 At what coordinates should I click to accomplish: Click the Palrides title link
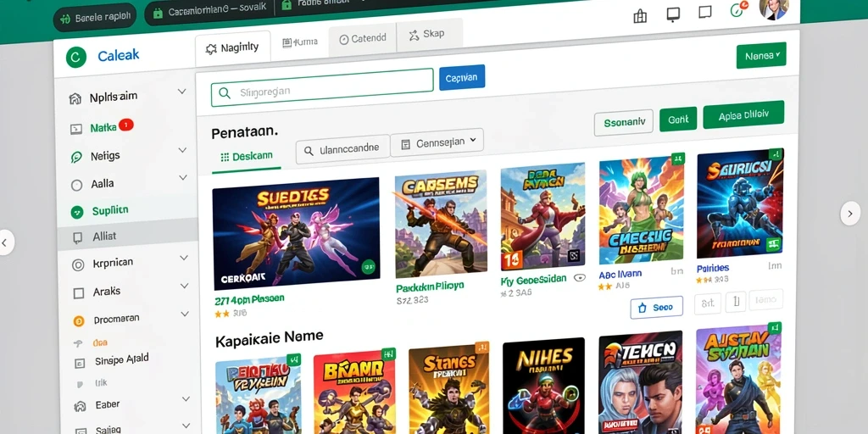click(713, 269)
